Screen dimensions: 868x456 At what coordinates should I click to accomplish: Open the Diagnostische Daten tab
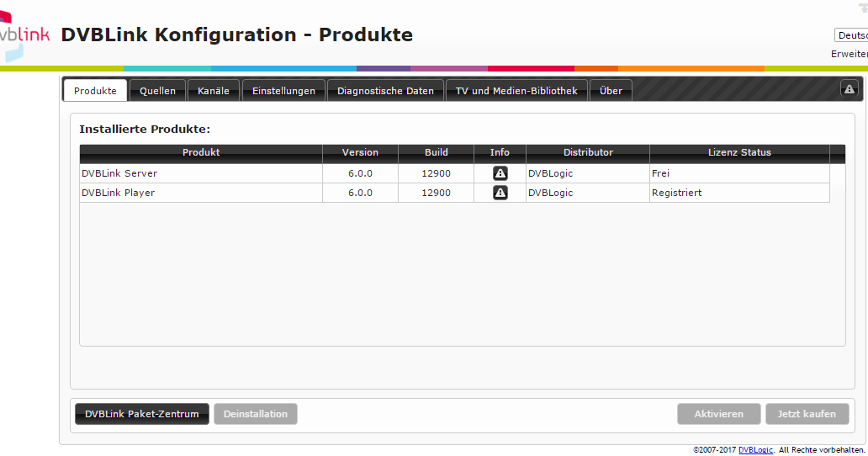click(385, 91)
